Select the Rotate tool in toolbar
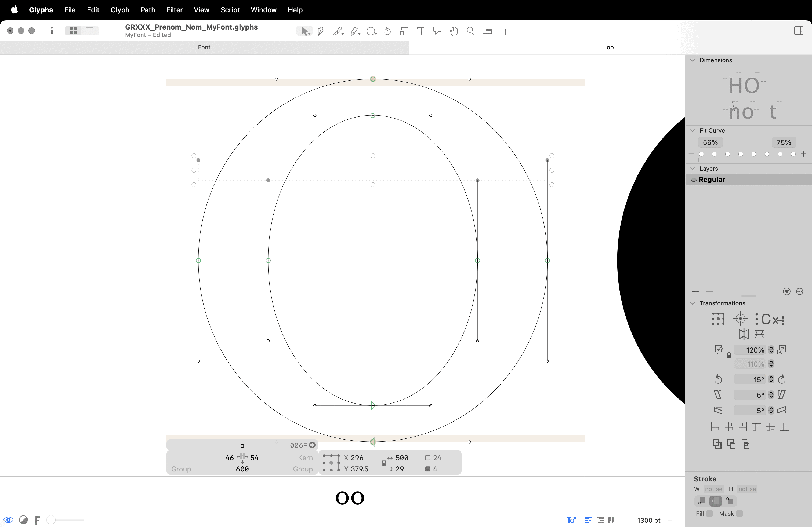The height and width of the screenshot is (527, 812). (387, 31)
